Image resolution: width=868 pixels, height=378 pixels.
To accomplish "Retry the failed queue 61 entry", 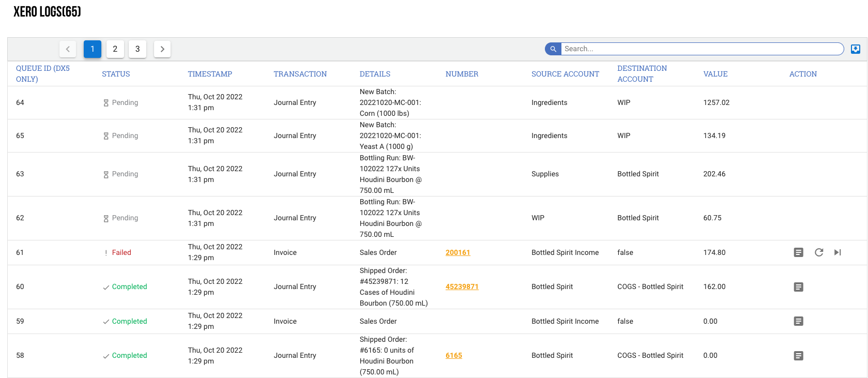I will 819,252.
